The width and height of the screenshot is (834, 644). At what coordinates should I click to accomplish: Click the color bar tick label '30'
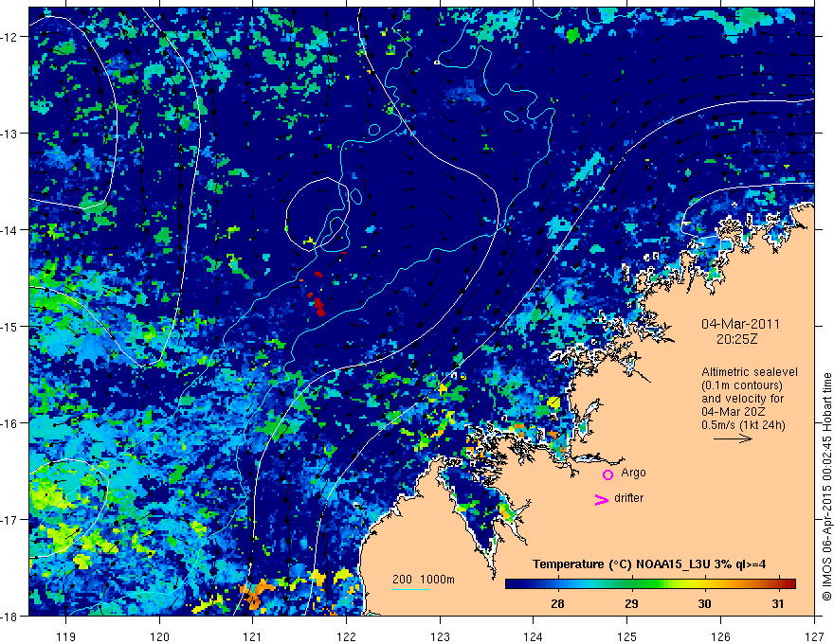704,603
